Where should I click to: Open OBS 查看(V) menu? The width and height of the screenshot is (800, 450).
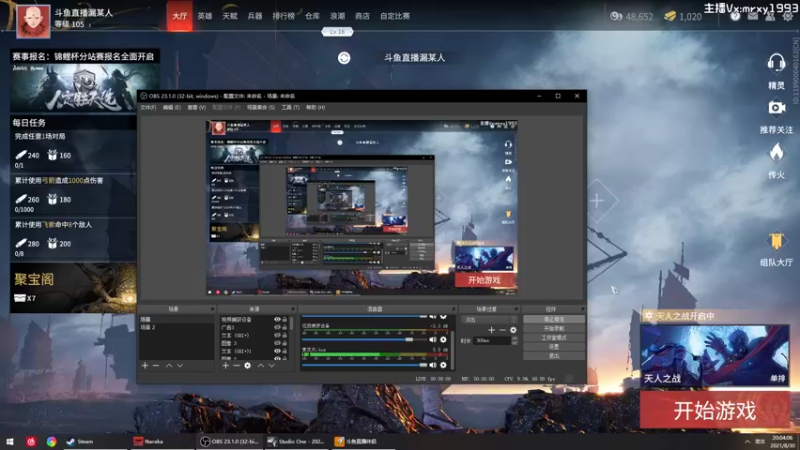click(196, 107)
